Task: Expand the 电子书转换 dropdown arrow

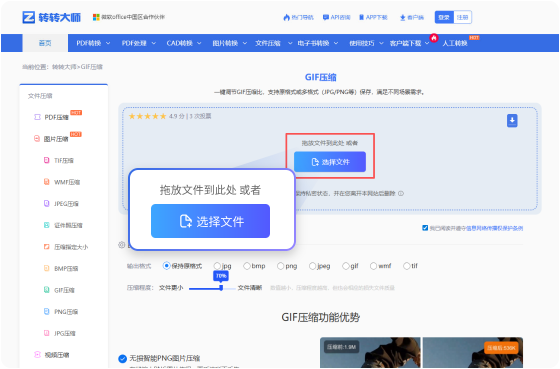Action: [x=336, y=43]
